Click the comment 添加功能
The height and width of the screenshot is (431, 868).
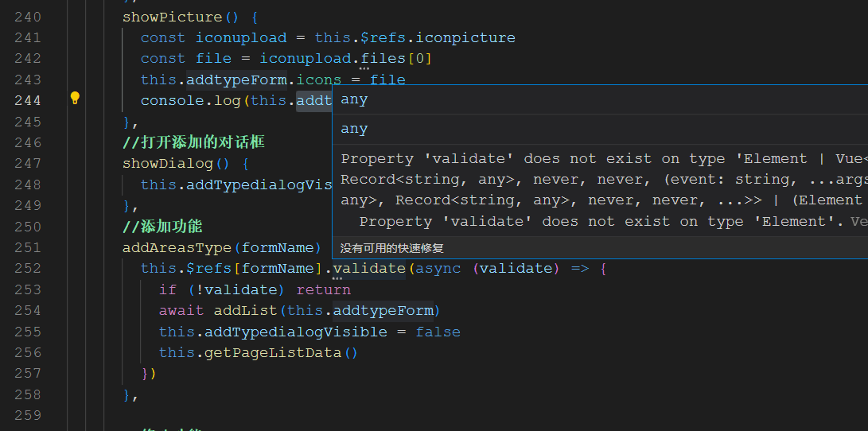click(162, 227)
